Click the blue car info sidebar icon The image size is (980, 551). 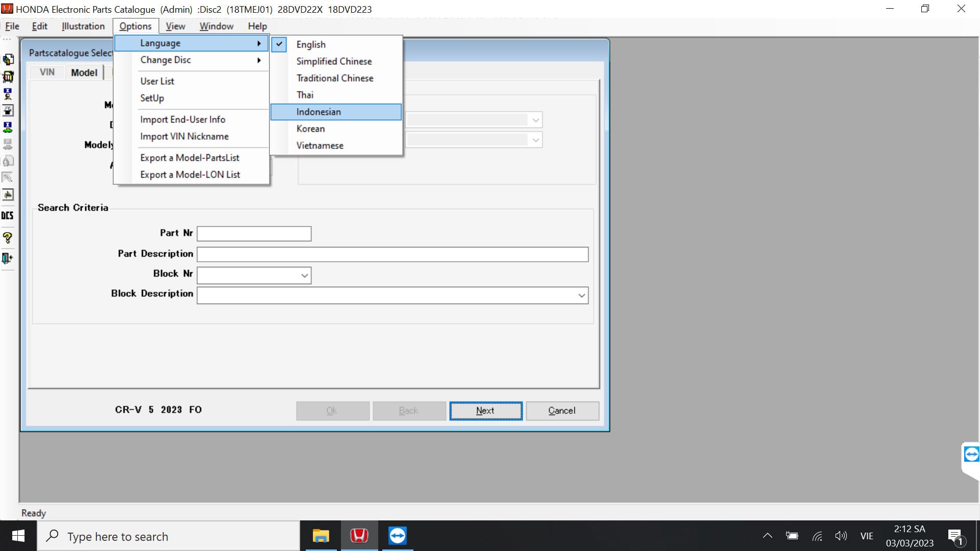pos(8,127)
